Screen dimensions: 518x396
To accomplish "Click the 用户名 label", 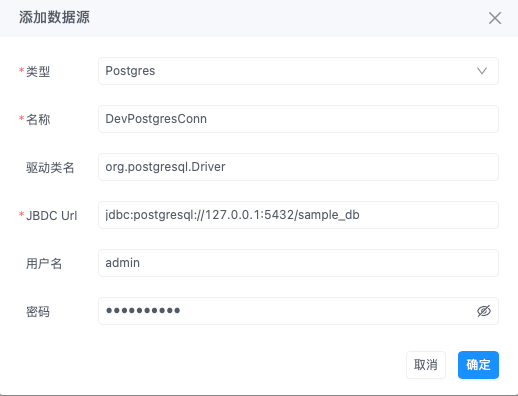I will 44,264.
